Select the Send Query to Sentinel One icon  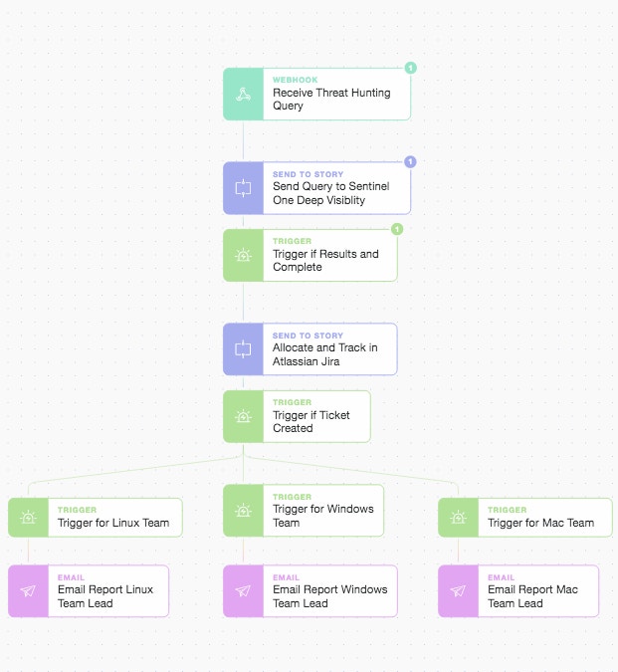(x=243, y=188)
